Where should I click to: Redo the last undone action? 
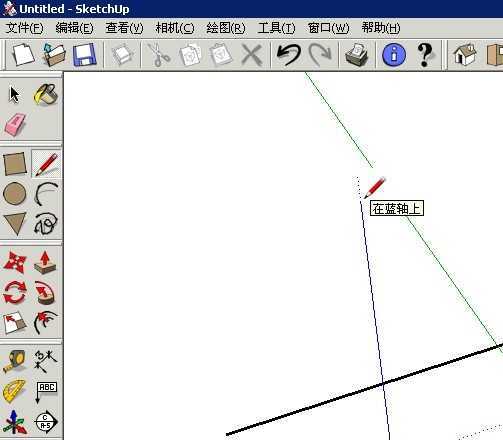click(x=320, y=55)
